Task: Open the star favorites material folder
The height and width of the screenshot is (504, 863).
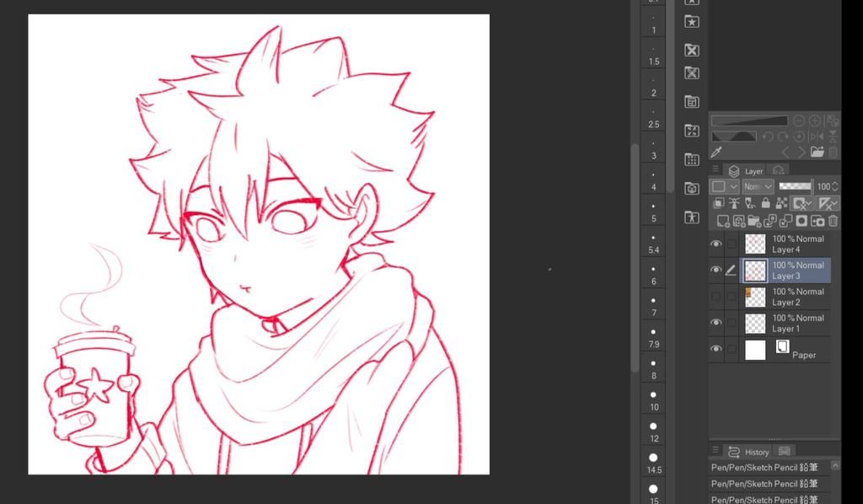Action: (692, 21)
